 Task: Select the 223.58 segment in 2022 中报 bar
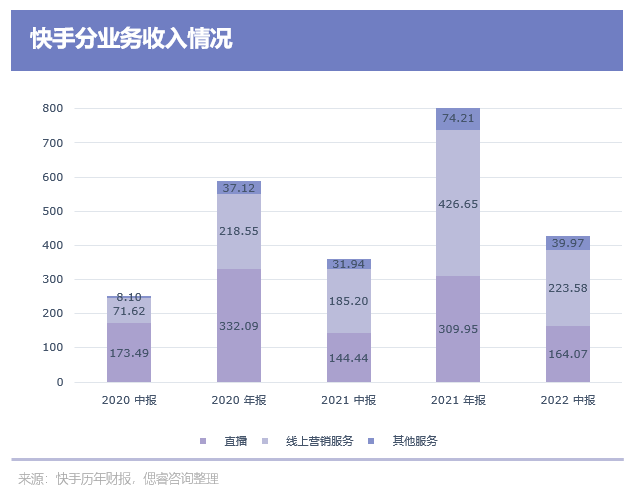568,288
